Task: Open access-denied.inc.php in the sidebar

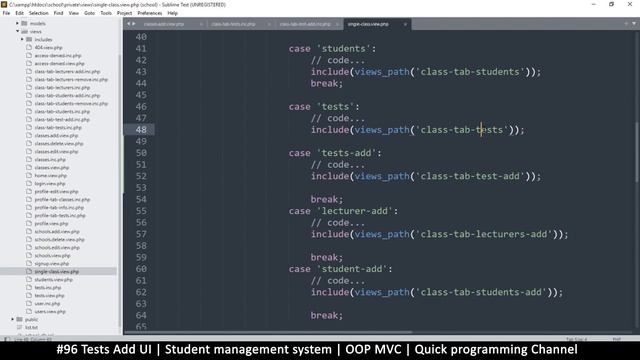Action: (58, 55)
